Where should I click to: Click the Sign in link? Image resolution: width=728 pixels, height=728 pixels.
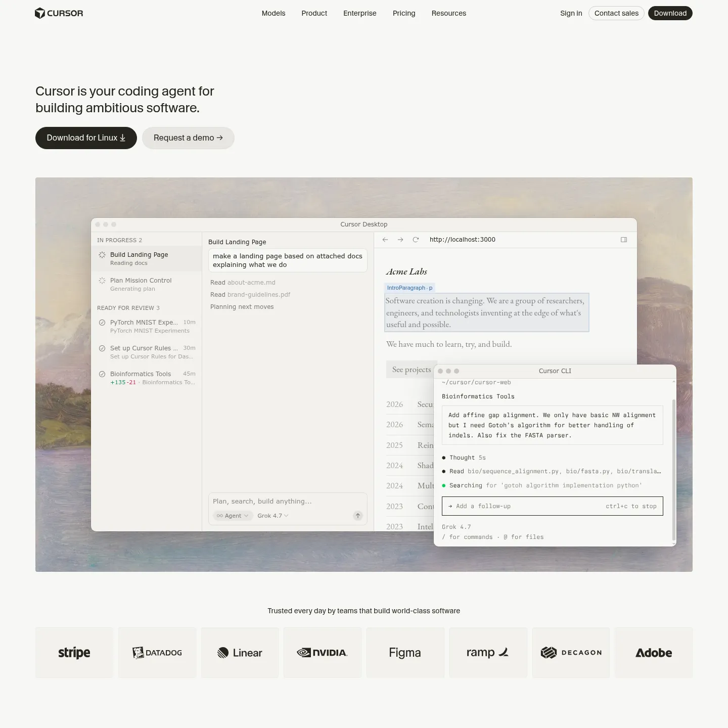click(x=571, y=13)
